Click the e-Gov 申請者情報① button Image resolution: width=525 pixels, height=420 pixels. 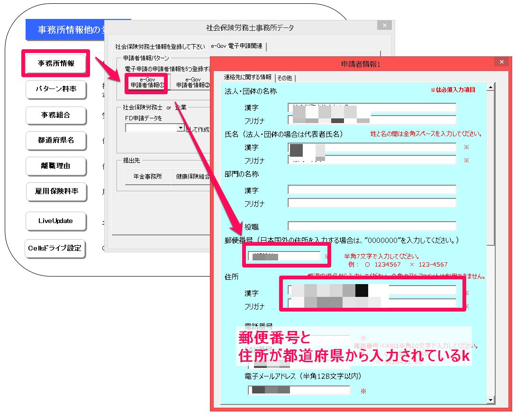147,83
